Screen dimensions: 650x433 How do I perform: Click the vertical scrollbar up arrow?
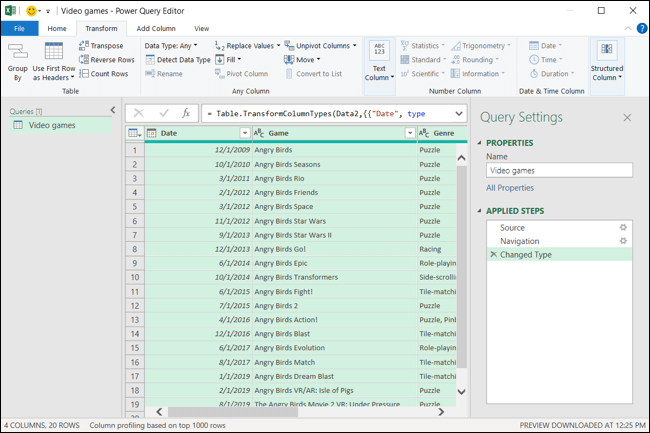[x=461, y=158]
